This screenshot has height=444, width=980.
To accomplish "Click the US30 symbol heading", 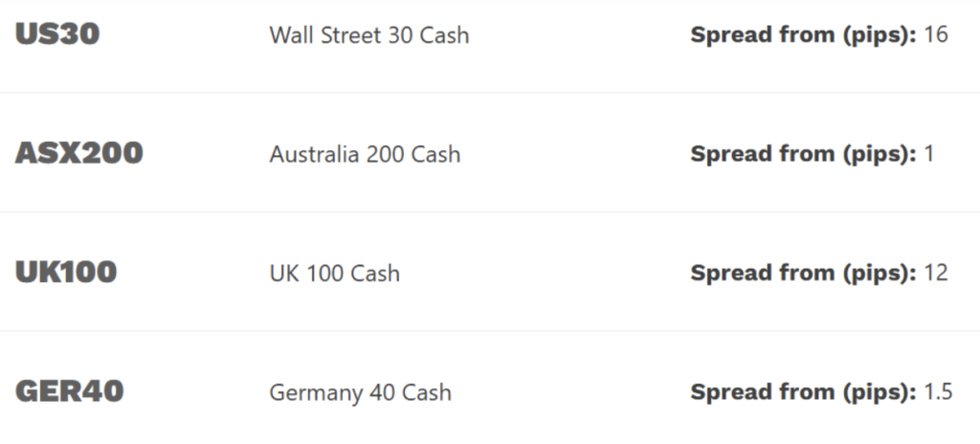I will pyautogui.click(x=57, y=35).
